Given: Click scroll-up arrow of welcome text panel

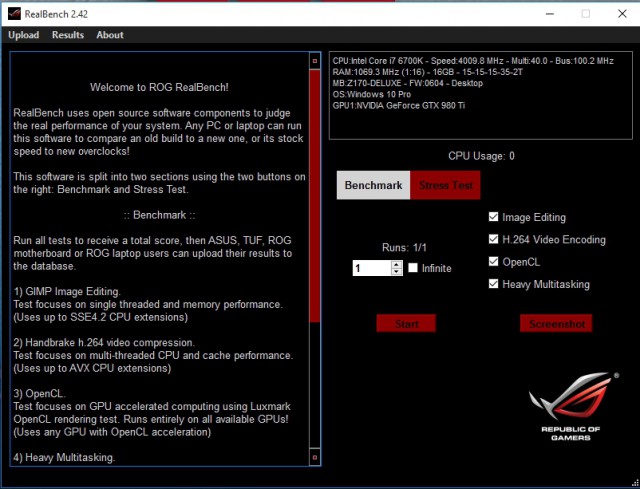Looking at the screenshot, I should coord(315,61).
